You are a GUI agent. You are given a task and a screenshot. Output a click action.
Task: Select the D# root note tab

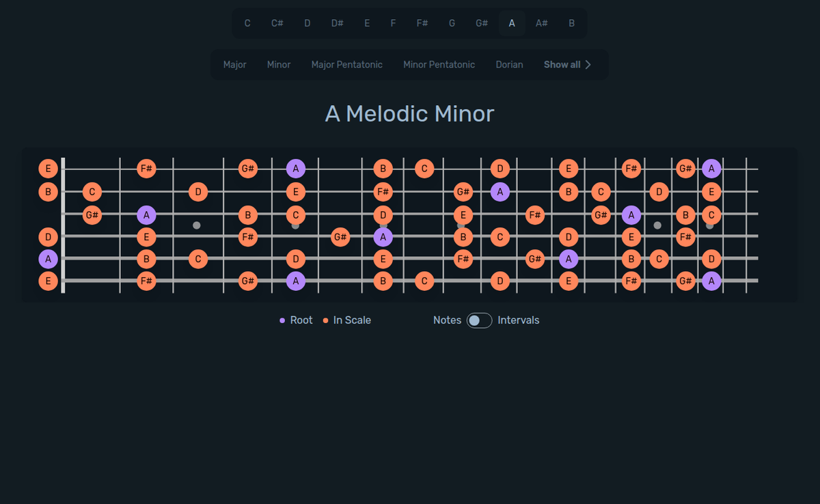point(337,23)
